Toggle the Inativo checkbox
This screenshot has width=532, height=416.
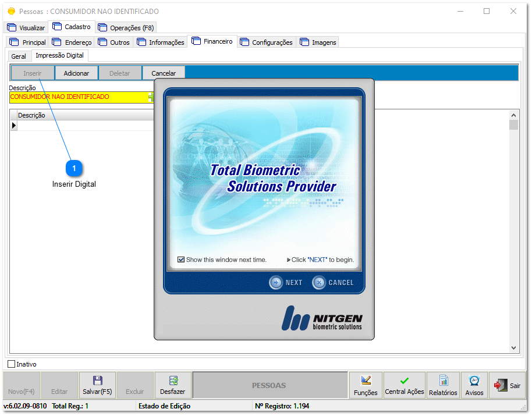(x=12, y=364)
